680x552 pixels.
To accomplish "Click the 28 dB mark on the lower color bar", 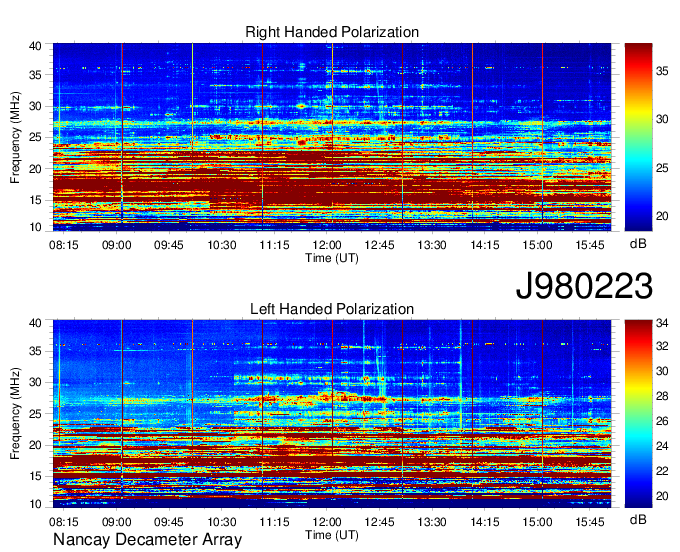I will (662, 396).
